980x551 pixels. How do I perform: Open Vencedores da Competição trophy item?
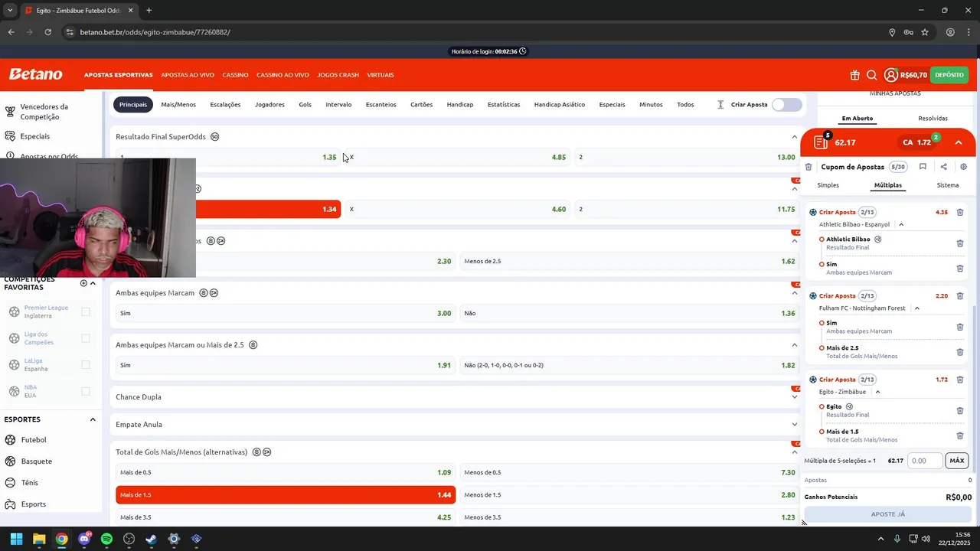[44, 112]
